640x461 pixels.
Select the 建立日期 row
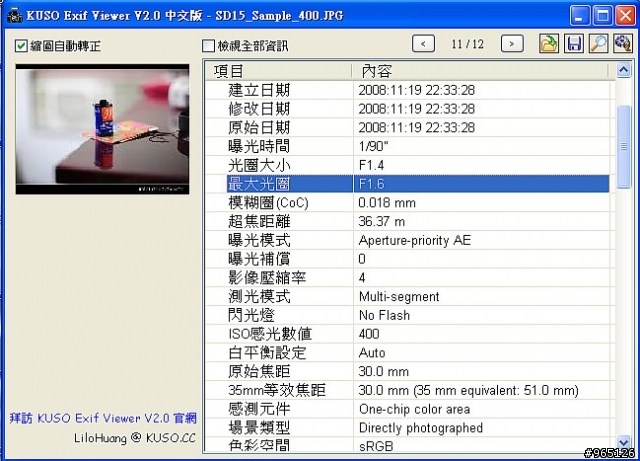click(408, 90)
